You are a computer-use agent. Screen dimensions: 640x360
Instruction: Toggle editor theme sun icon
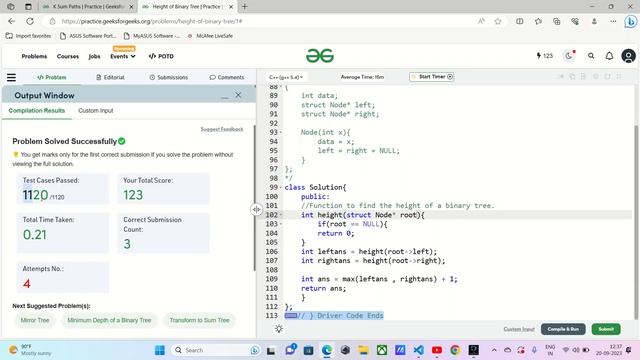click(279, 329)
